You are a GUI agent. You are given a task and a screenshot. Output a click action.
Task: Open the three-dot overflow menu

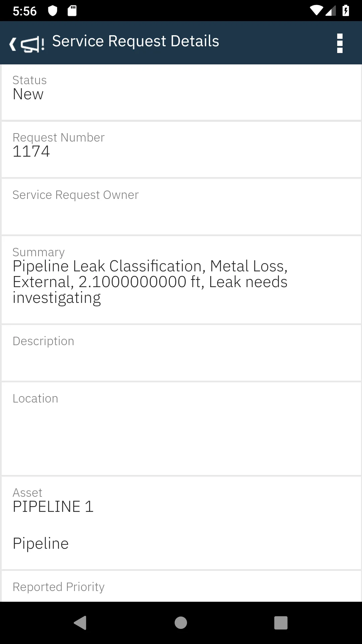(x=340, y=43)
